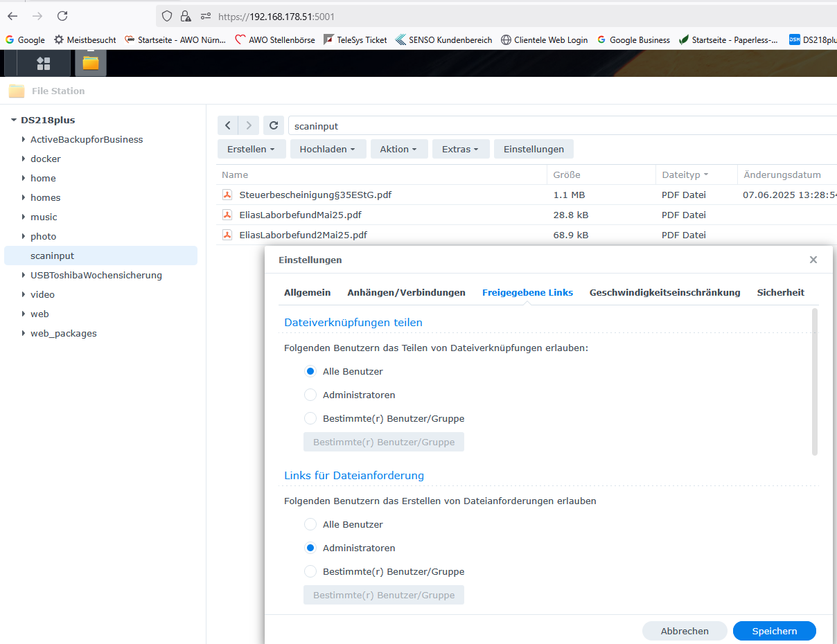
Task: Expand the docker folder in tree
Action: pyautogui.click(x=24, y=159)
